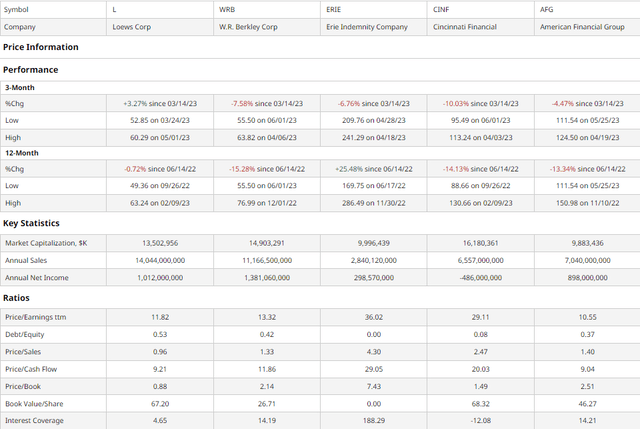640x429 pixels.
Task: Click the Ratios section heading
Action: 16,298
